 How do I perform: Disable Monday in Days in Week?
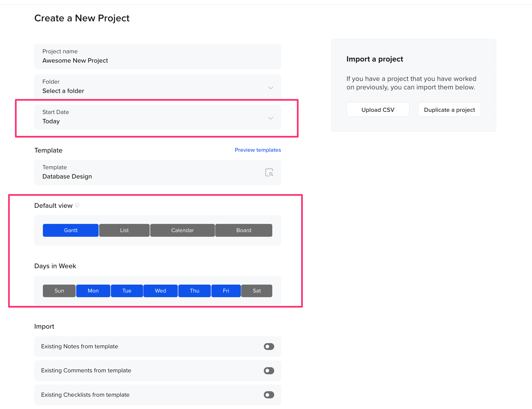pyautogui.click(x=93, y=291)
